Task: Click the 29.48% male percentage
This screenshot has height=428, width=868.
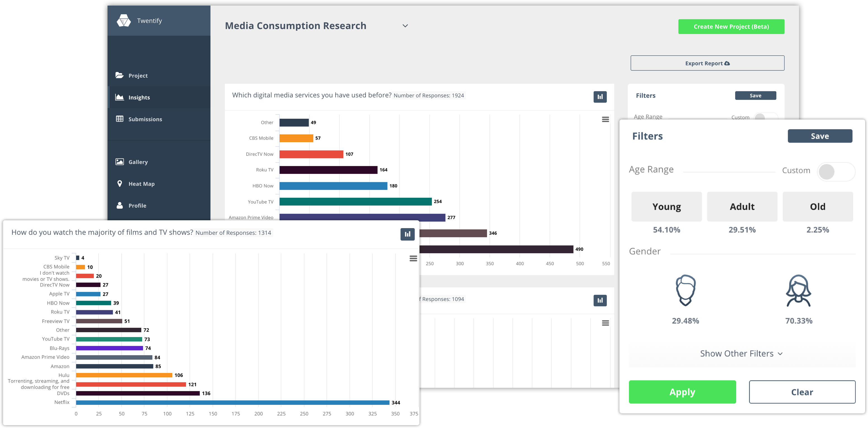Action: (685, 321)
